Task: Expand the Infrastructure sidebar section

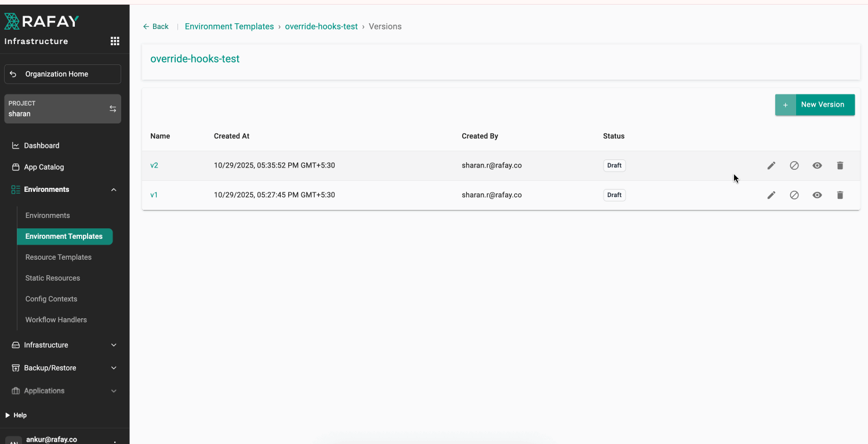Action: [114, 345]
